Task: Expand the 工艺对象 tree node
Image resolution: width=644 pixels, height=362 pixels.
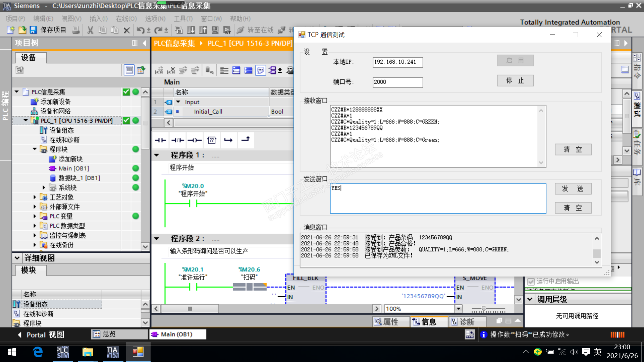Action: [x=35, y=197]
